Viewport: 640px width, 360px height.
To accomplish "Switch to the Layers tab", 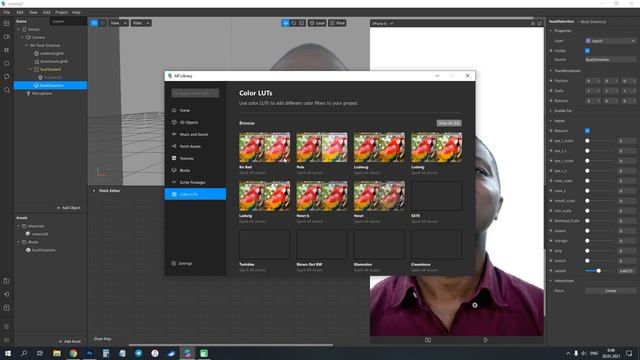I will (58, 22).
